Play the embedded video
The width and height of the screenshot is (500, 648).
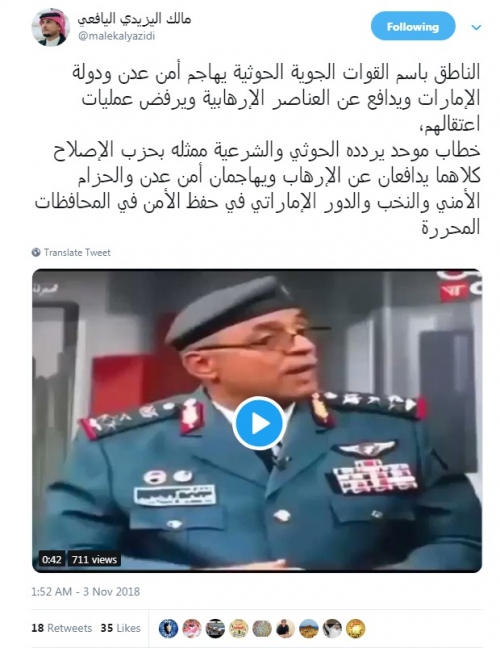[x=259, y=423]
